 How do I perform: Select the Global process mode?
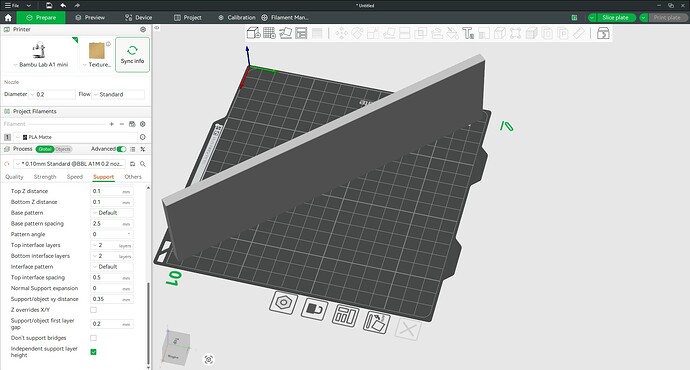click(x=44, y=149)
